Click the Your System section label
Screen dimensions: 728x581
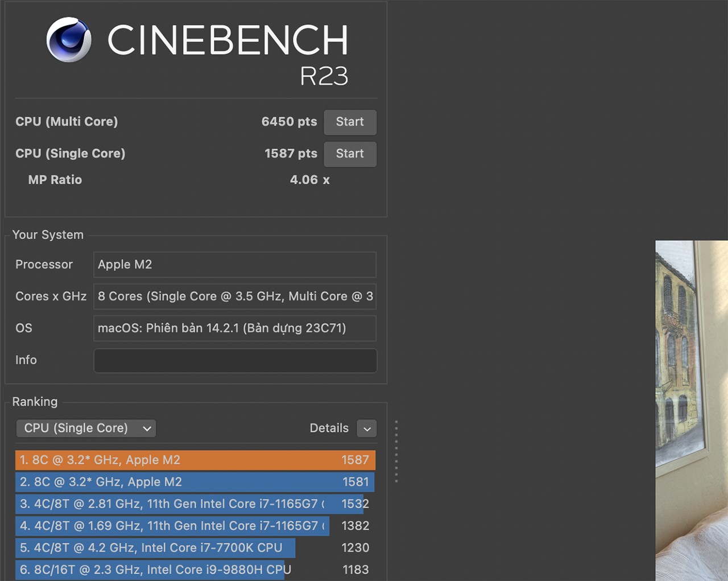point(48,234)
